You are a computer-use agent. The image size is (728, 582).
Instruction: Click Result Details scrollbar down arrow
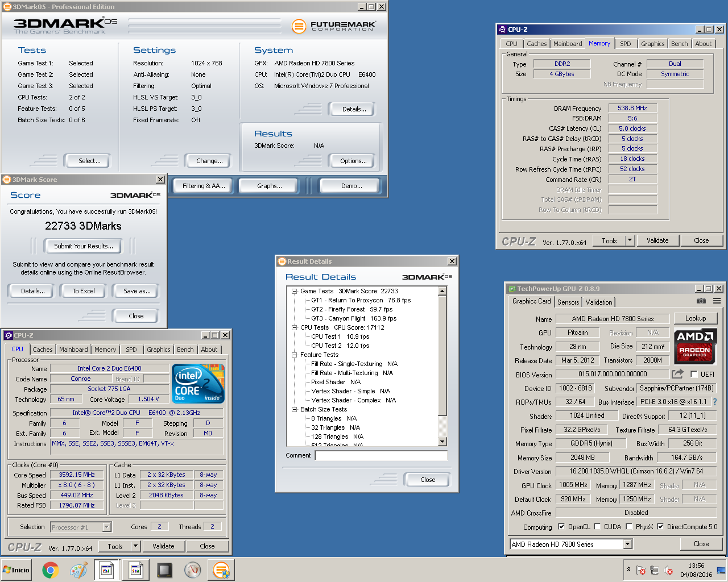(x=442, y=442)
